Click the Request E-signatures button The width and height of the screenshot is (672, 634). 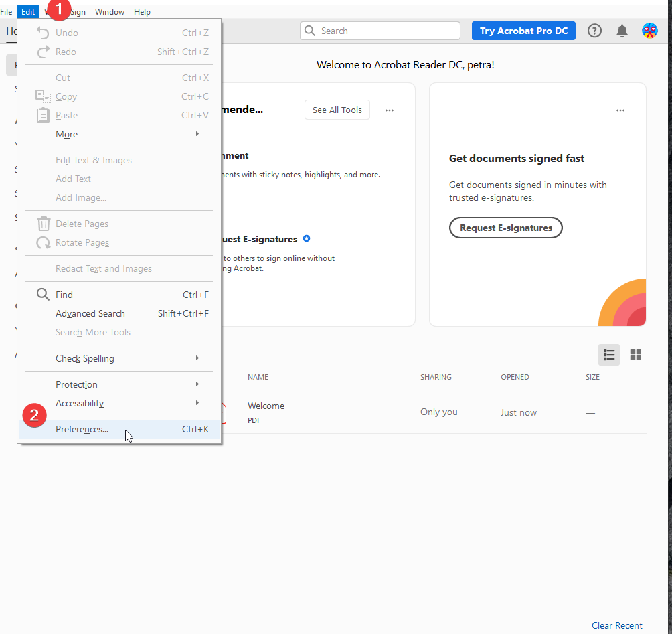pyautogui.click(x=505, y=228)
